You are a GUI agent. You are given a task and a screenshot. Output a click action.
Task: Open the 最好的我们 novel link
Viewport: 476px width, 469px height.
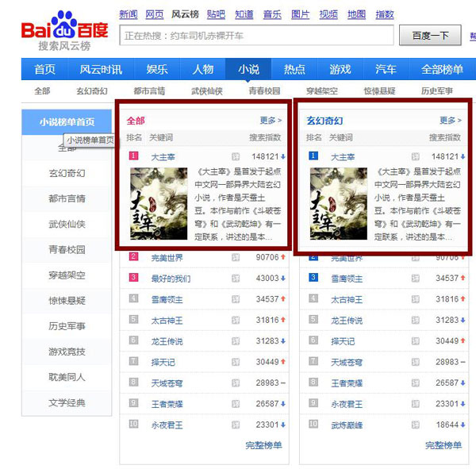pos(171,279)
